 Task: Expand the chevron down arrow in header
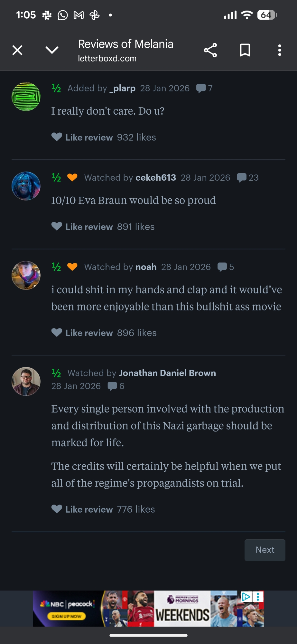(x=52, y=50)
